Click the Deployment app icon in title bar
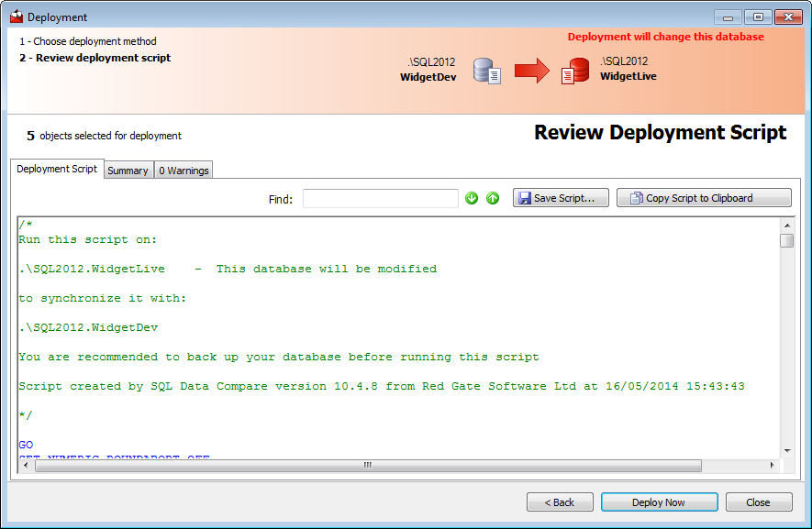The width and height of the screenshot is (812, 529). coord(16,17)
